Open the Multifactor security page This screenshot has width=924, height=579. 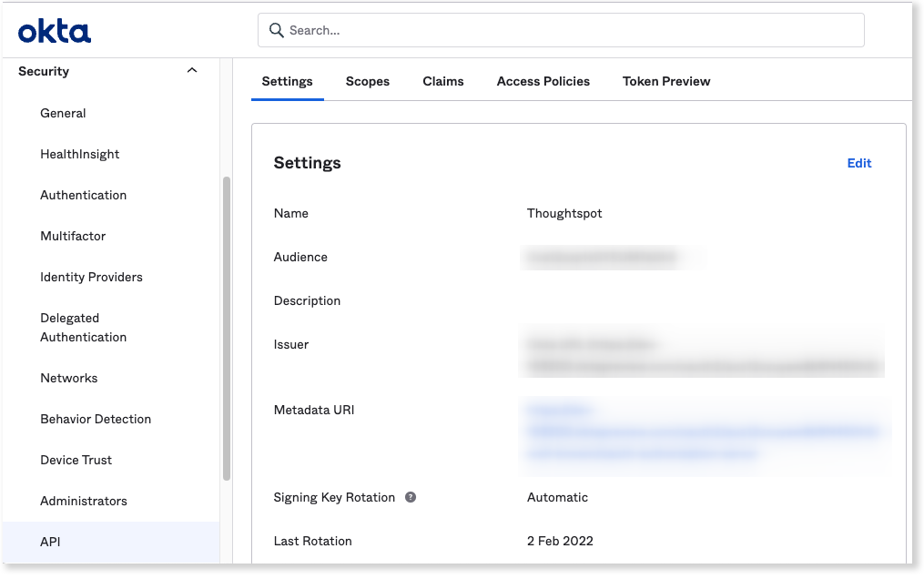coord(73,236)
